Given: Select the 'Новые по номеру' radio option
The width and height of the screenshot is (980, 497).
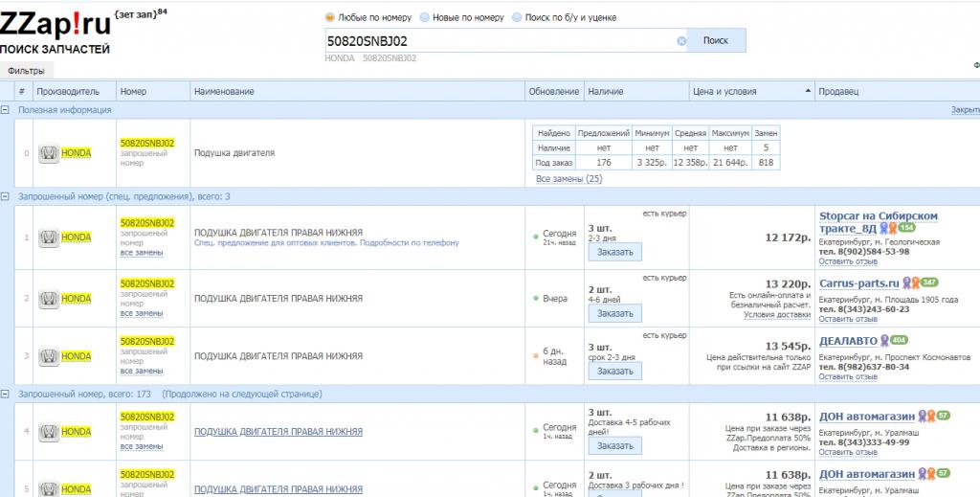Looking at the screenshot, I should click(424, 17).
